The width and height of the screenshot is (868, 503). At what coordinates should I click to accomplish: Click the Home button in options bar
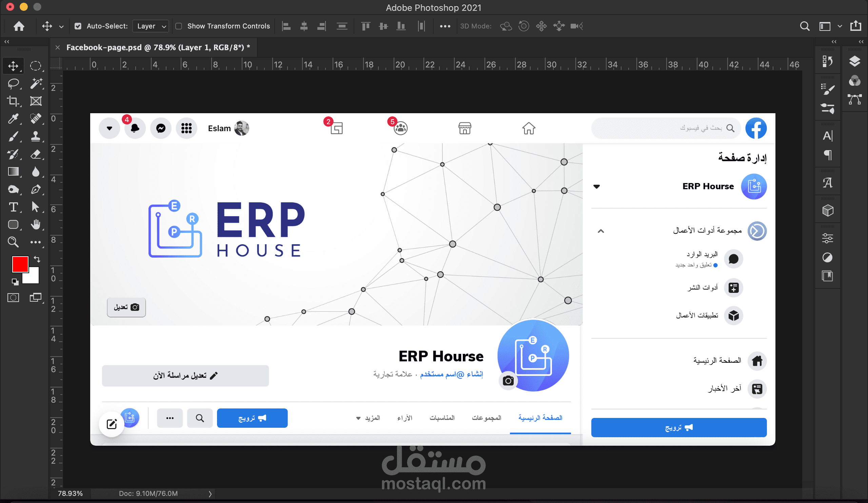pyautogui.click(x=19, y=26)
